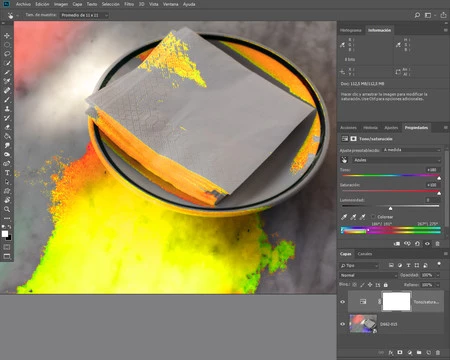Create new adjustment layer from Layers footer

coord(410,352)
